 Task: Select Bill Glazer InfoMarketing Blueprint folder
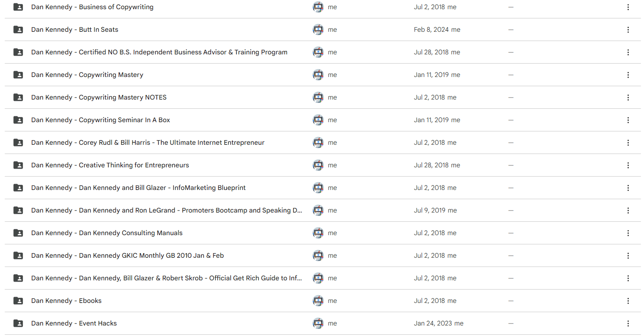click(138, 188)
